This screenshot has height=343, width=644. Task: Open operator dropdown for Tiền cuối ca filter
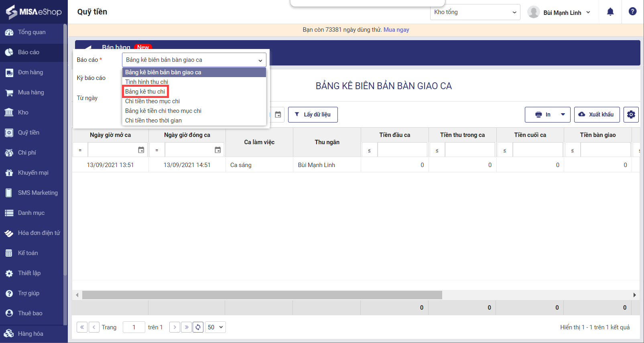pyautogui.click(x=505, y=150)
